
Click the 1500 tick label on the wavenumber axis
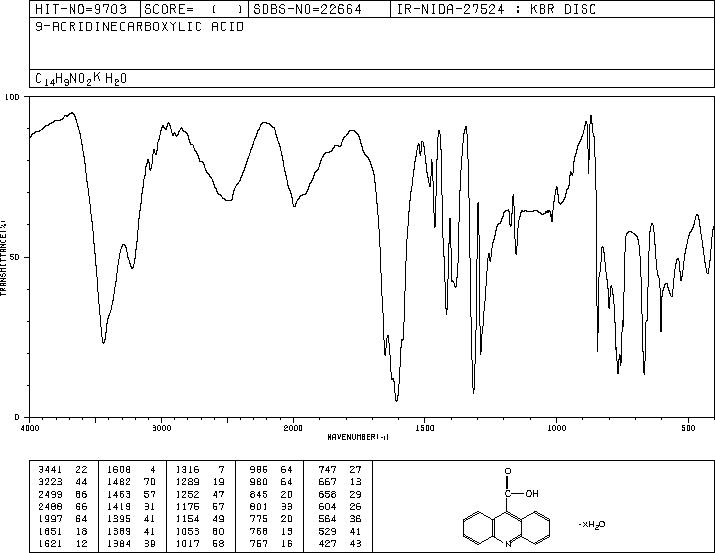pos(425,428)
